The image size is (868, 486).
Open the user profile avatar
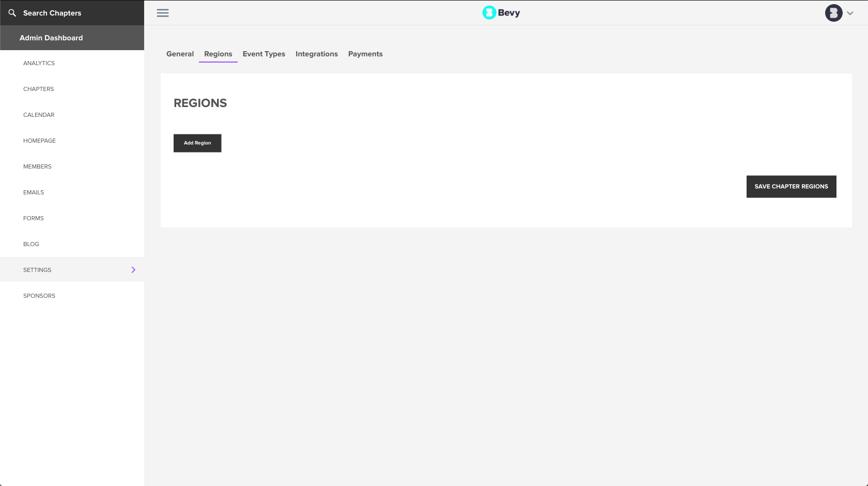point(833,13)
